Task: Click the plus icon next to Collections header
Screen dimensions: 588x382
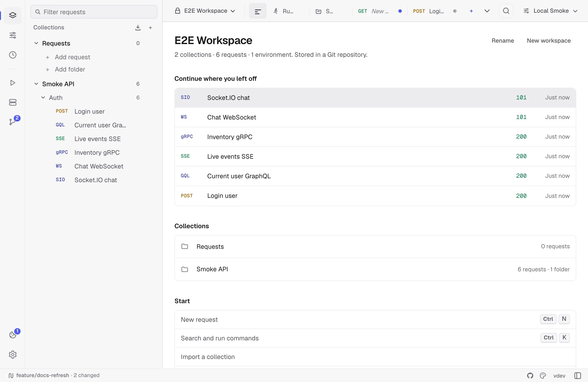Action: [x=150, y=28]
